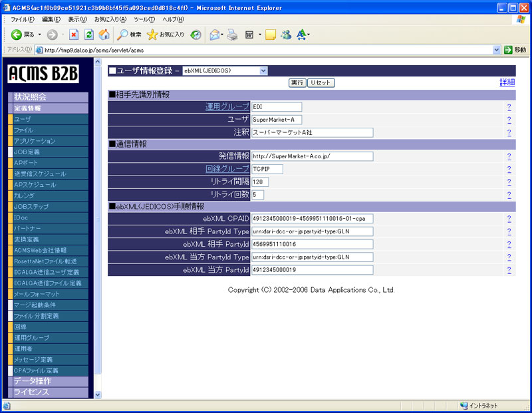The width and height of the screenshot is (532, 413).
Task: Follow the 詳細 link
Action: [x=507, y=82]
